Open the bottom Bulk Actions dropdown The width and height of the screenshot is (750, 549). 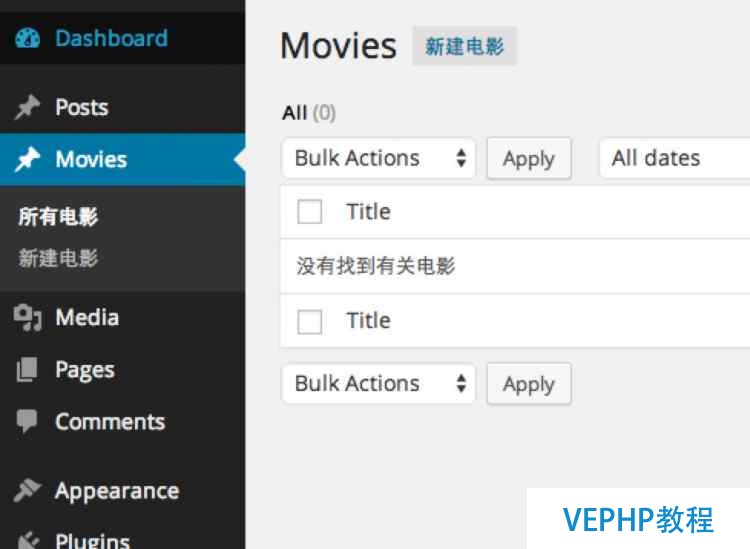point(379,384)
